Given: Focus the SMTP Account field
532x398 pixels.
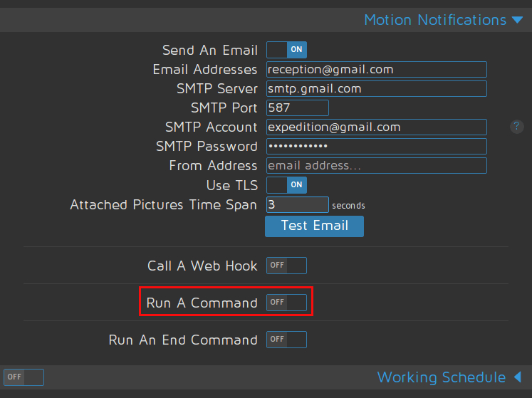Looking at the screenshot, I should (377, 127).
